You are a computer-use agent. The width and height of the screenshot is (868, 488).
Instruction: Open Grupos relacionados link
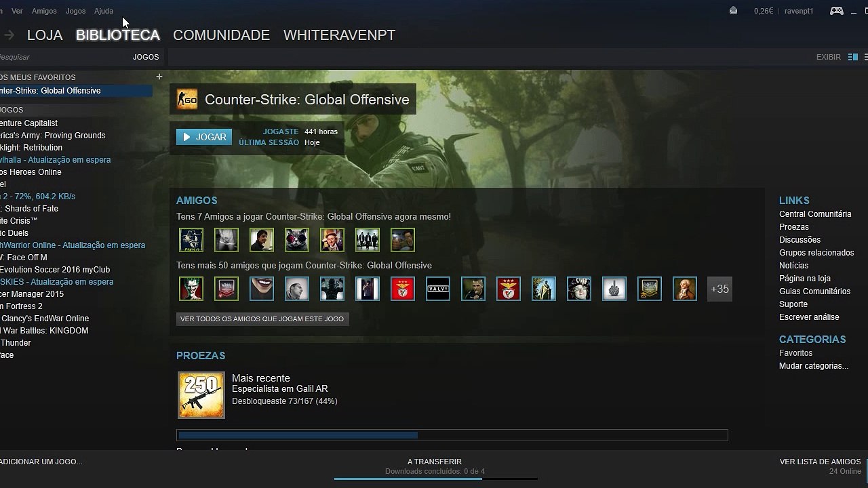coord(816,253)
